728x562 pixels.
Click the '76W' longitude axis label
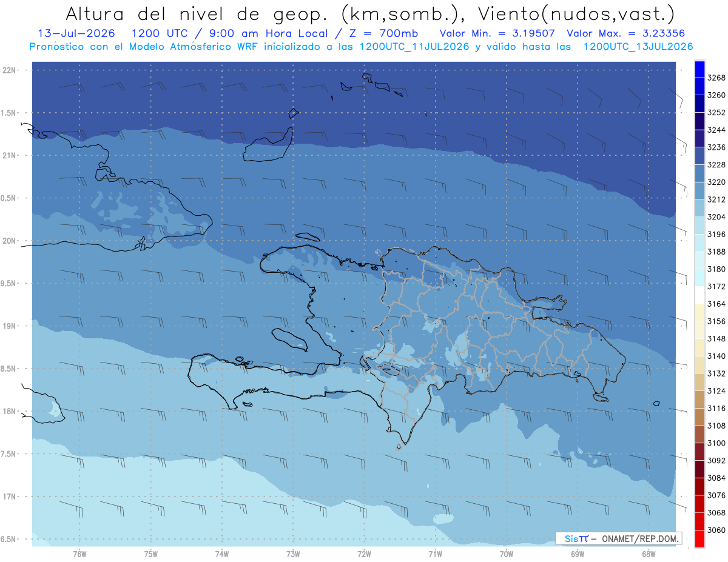79,554
